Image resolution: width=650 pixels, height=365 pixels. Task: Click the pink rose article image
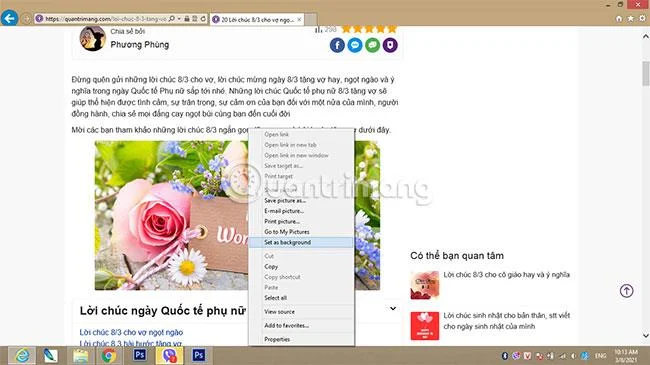point(171,215)
